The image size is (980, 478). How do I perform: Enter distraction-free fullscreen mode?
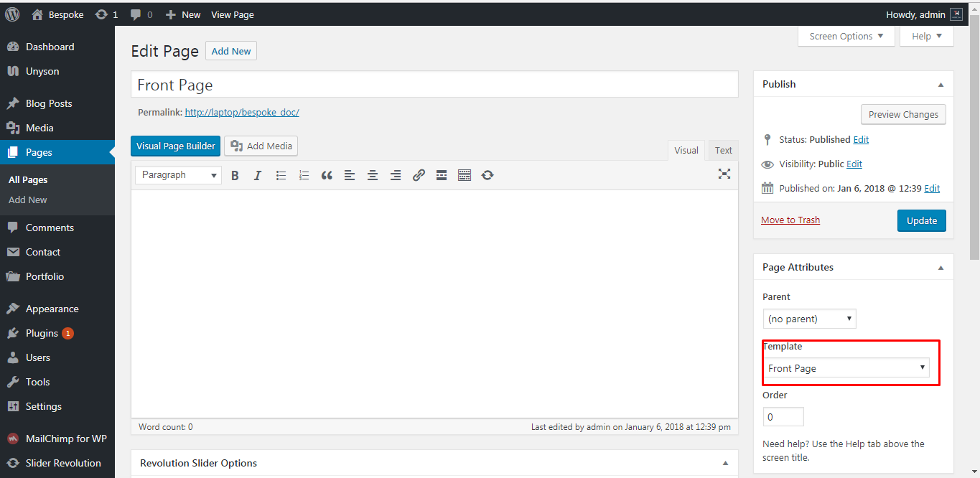click(724, 174)
